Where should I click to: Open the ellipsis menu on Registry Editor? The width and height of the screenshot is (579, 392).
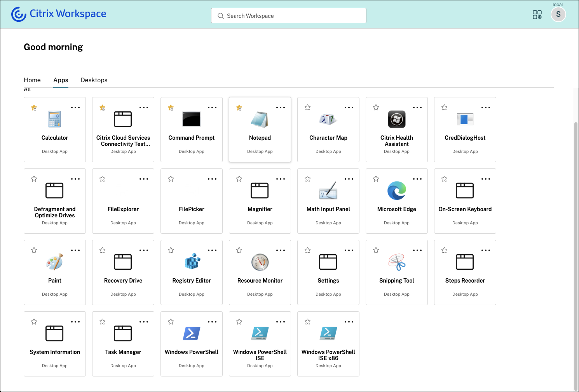(x=212, y=250)
